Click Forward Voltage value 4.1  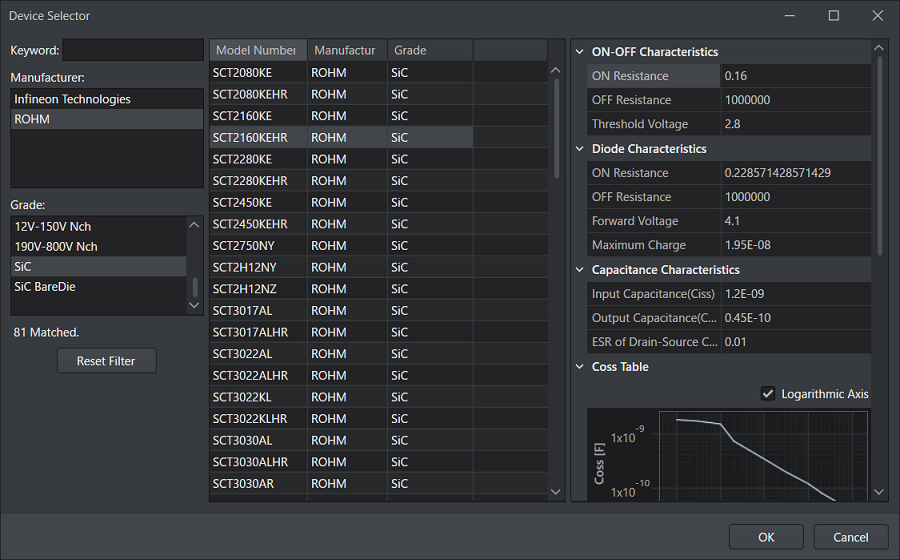coord(796,221)
